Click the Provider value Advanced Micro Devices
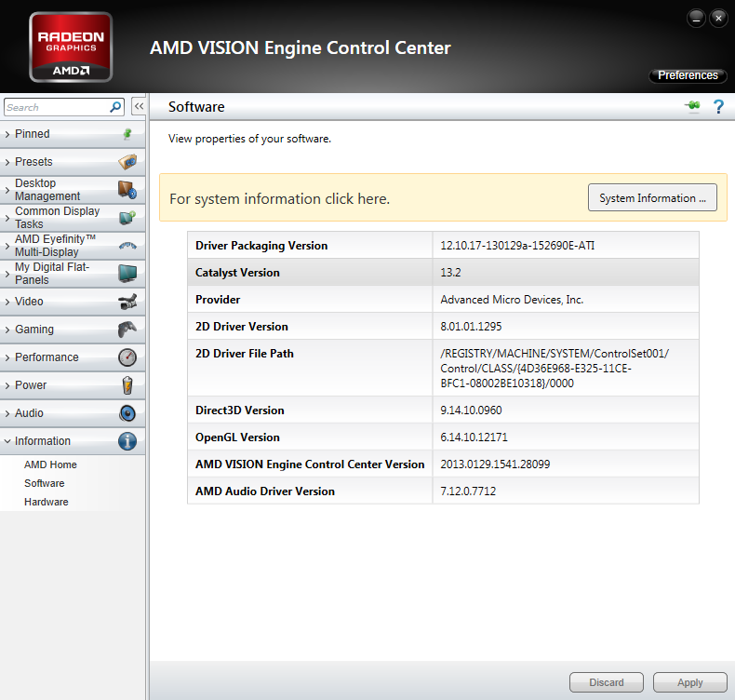This screenshot has height=700, width=735. (x=512, y=300)
